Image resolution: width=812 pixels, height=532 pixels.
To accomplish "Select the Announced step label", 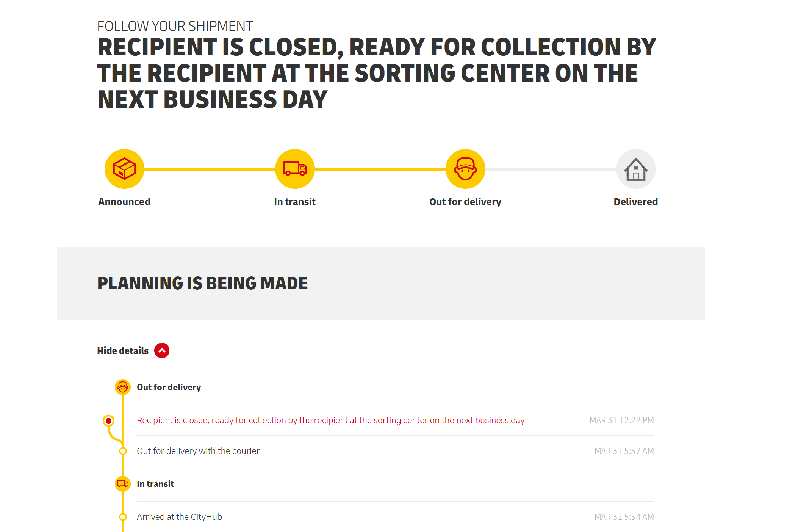I will click(x=124, y=202).
